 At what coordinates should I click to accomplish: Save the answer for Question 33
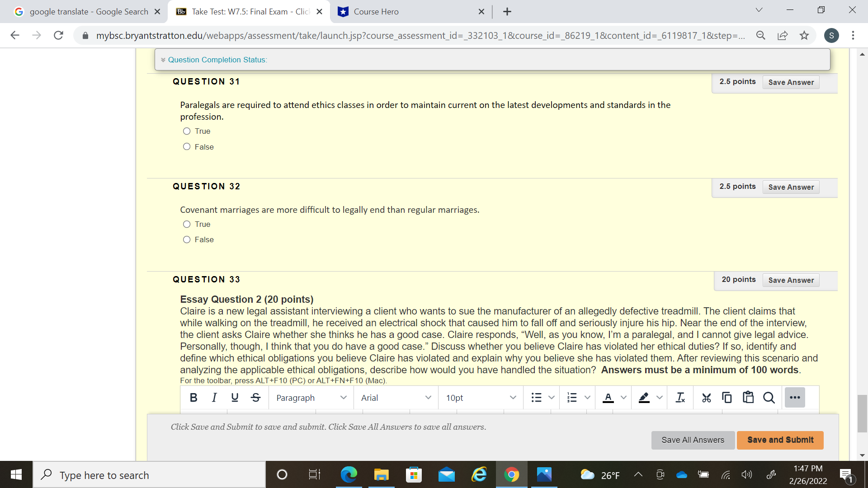(x=790, y=280)
